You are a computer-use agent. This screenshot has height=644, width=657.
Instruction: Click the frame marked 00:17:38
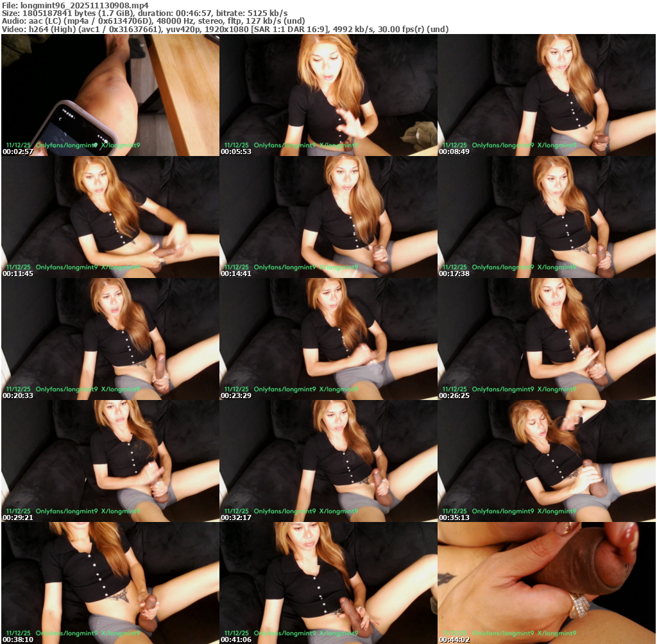click(547, 217)
